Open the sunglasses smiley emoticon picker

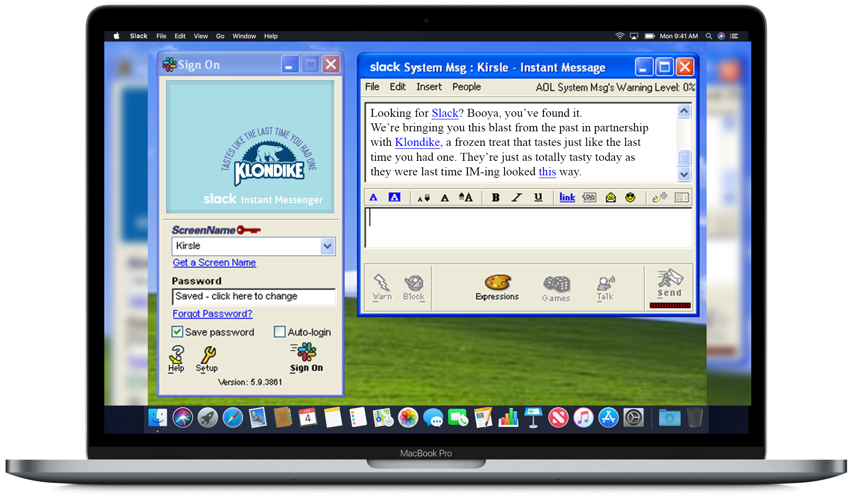pyautogui.click(x=630, y=197)
